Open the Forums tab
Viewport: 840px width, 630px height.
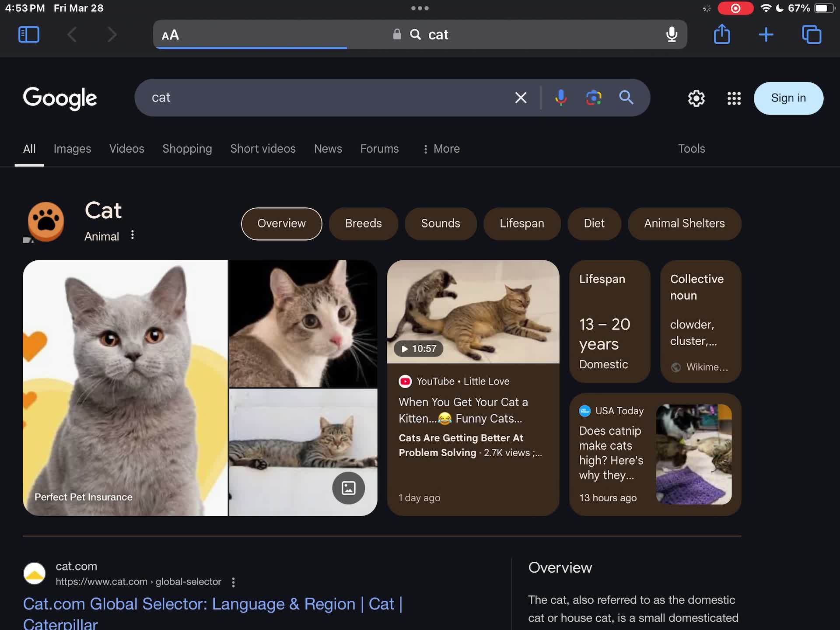(379, 149)
